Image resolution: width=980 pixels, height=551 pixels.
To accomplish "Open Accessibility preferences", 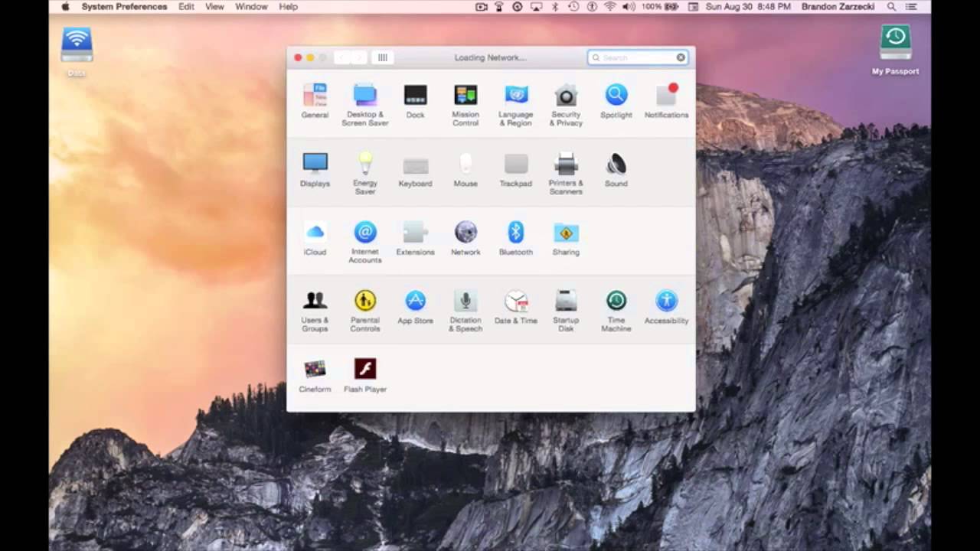I will [x=666, y=307].
